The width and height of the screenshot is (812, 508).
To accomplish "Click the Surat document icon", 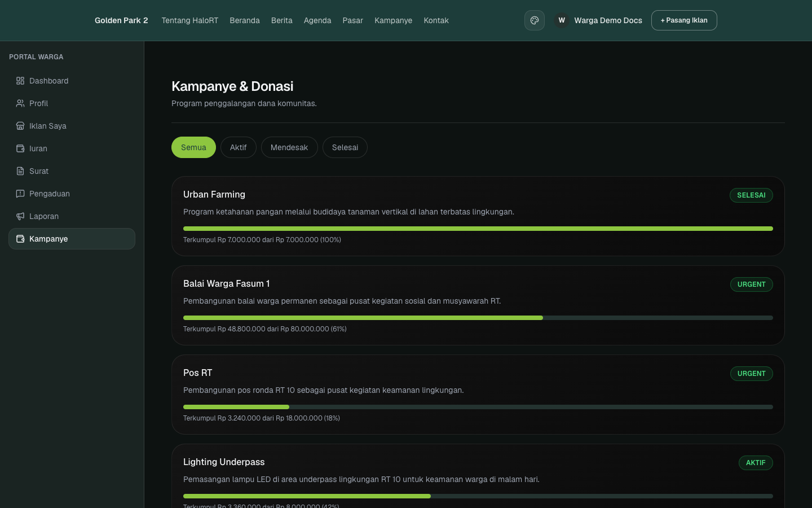I will (x=20, y=171).
